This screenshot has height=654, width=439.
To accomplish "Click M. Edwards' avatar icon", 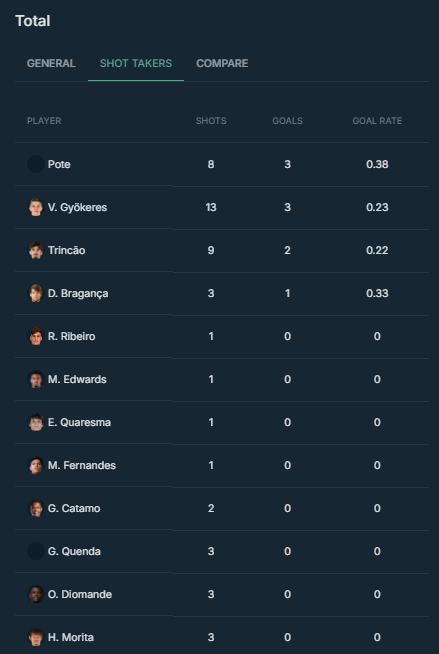I will pyautogui.click(x=36, y=379).
